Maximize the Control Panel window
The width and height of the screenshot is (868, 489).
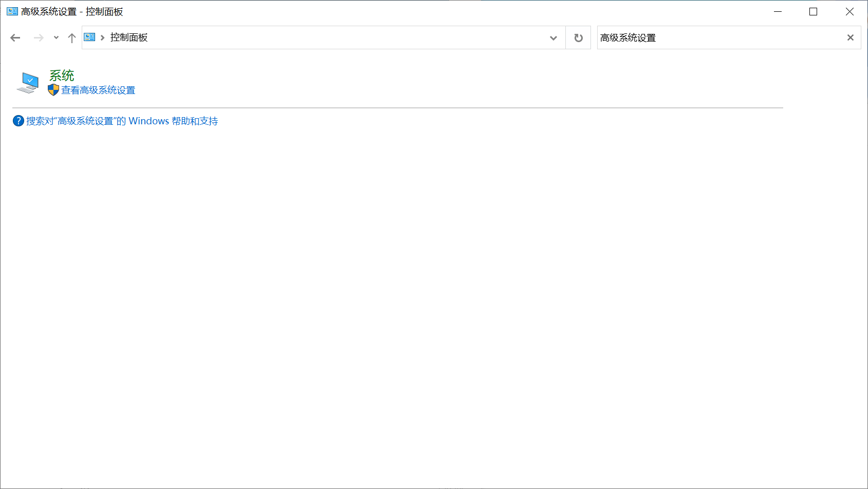[813, 11]
